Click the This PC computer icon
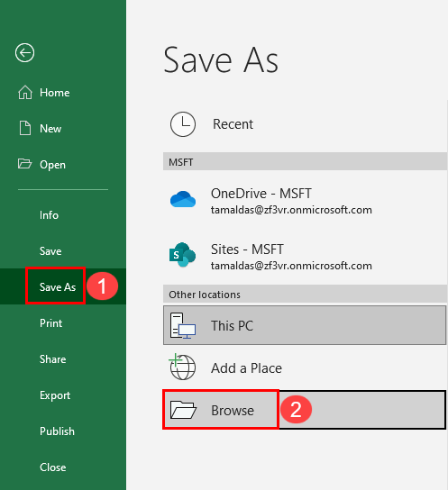 183,326
